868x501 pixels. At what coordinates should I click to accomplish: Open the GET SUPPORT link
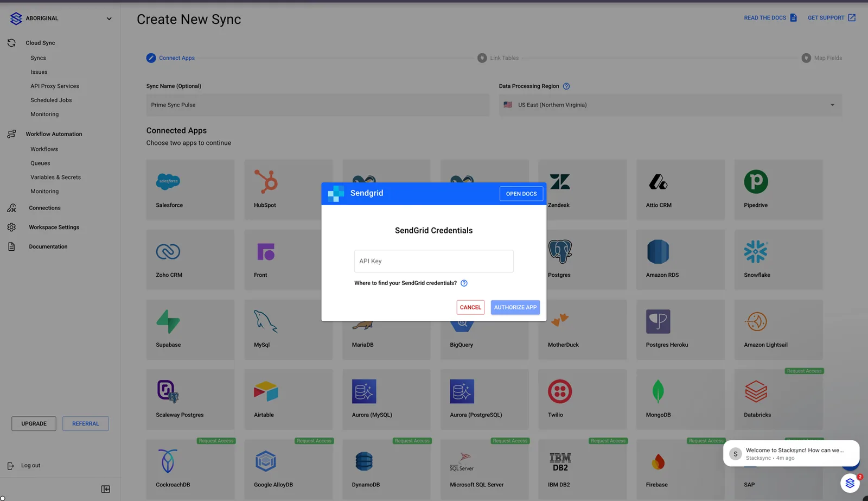coord(832,18)
